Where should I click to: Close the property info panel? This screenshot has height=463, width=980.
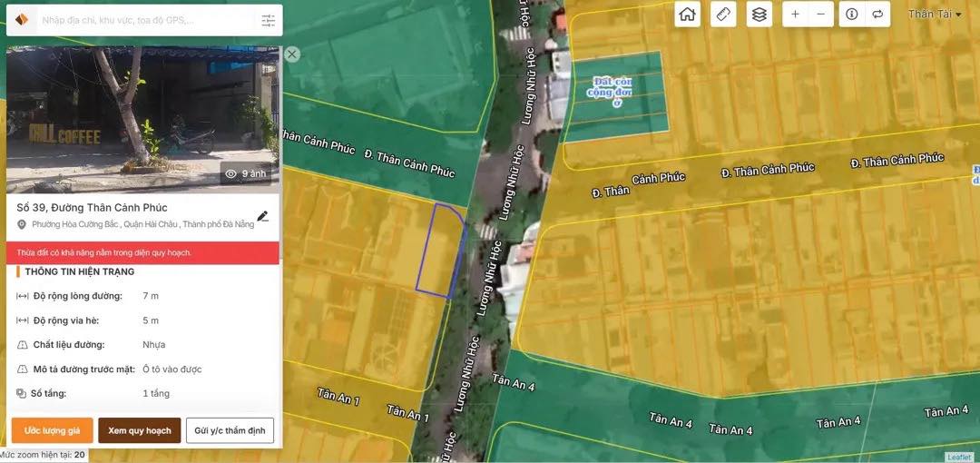[x=292, y=54]
